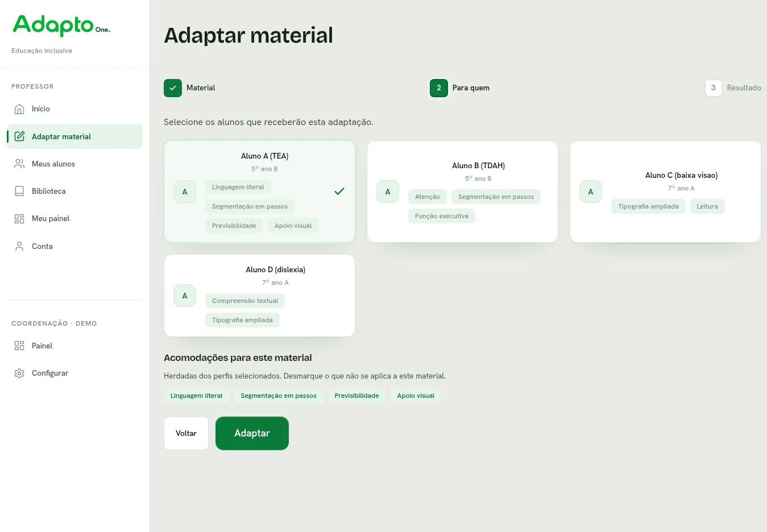Click the step 2 number badge

[x=439, y=88]
